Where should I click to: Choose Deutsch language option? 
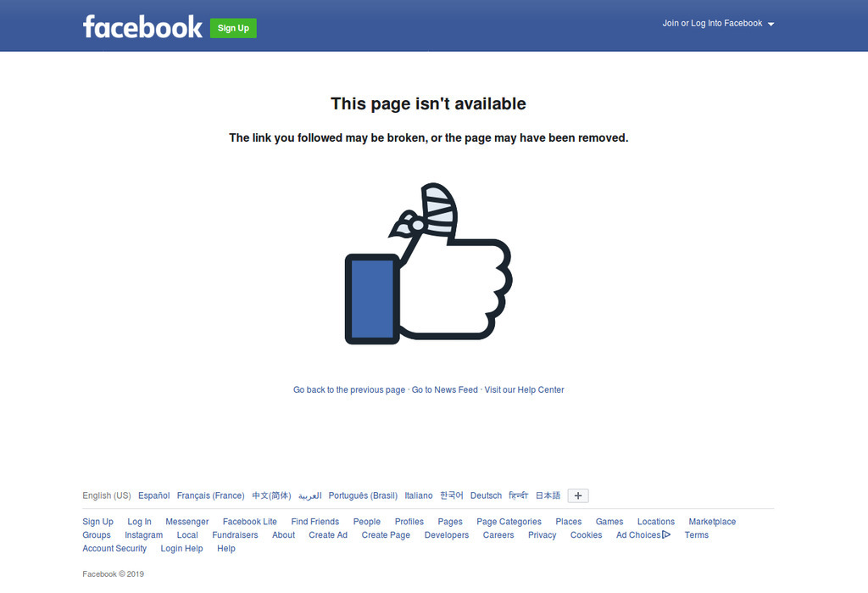tap(486, 495)
